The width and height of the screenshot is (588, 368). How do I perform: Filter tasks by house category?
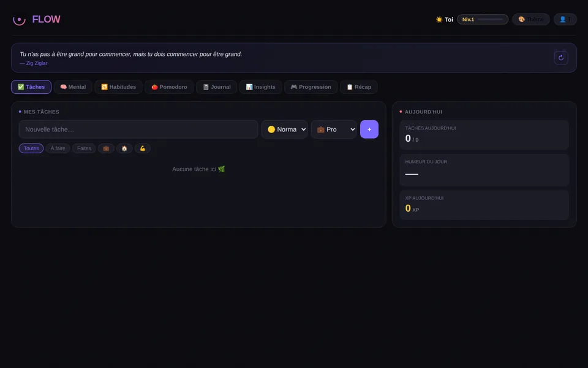(124, 148)
